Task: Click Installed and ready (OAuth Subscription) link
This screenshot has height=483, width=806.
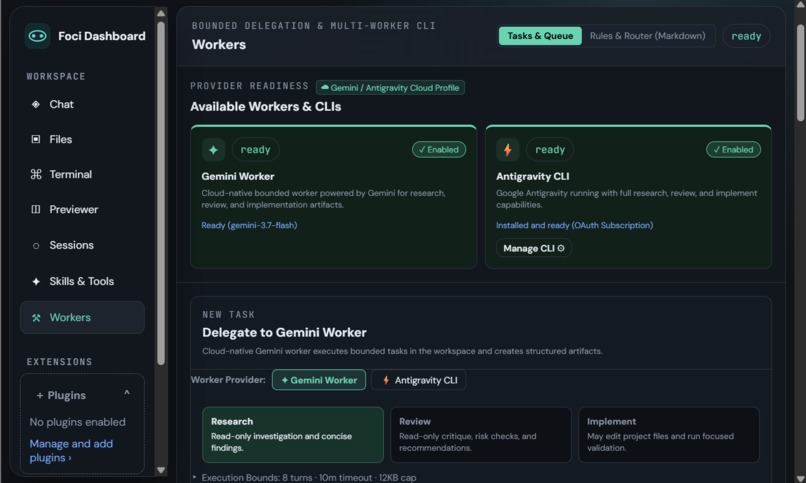Action: coord(575,225)
